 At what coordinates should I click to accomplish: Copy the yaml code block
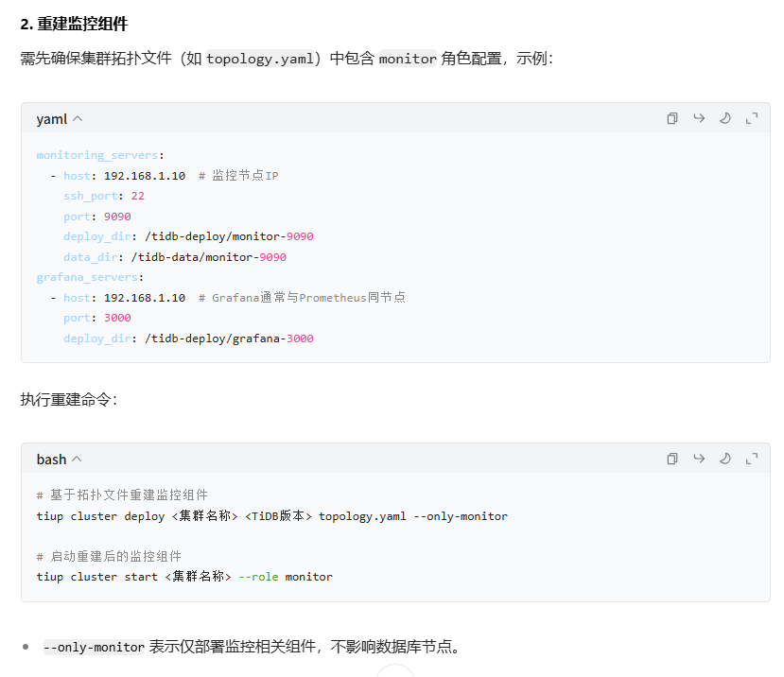[671, 117]
